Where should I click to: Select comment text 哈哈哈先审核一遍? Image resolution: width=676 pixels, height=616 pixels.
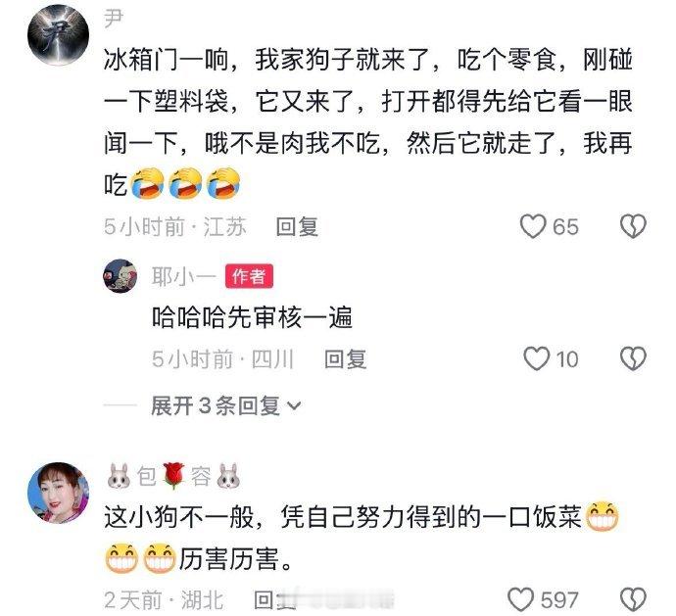(x=252, y=317)
